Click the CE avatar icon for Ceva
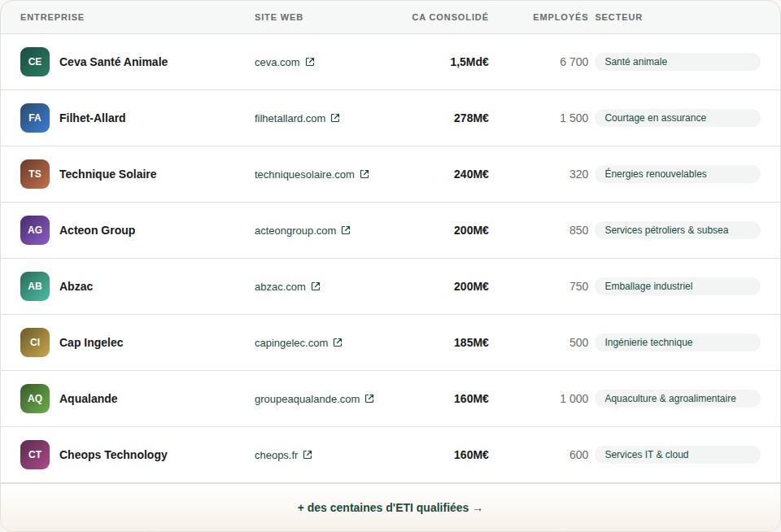Viewport: 781px width, 532px height. pyautogui.click(x=35, y=62)
